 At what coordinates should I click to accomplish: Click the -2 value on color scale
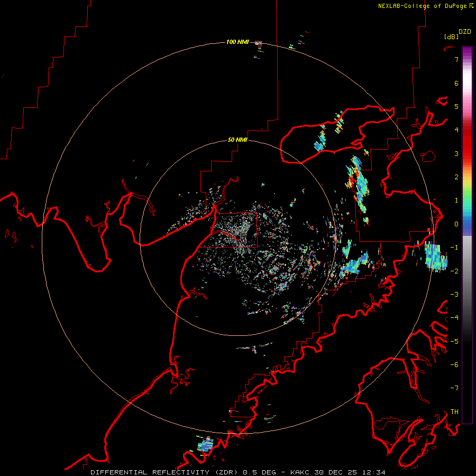(x=454, y=271)
